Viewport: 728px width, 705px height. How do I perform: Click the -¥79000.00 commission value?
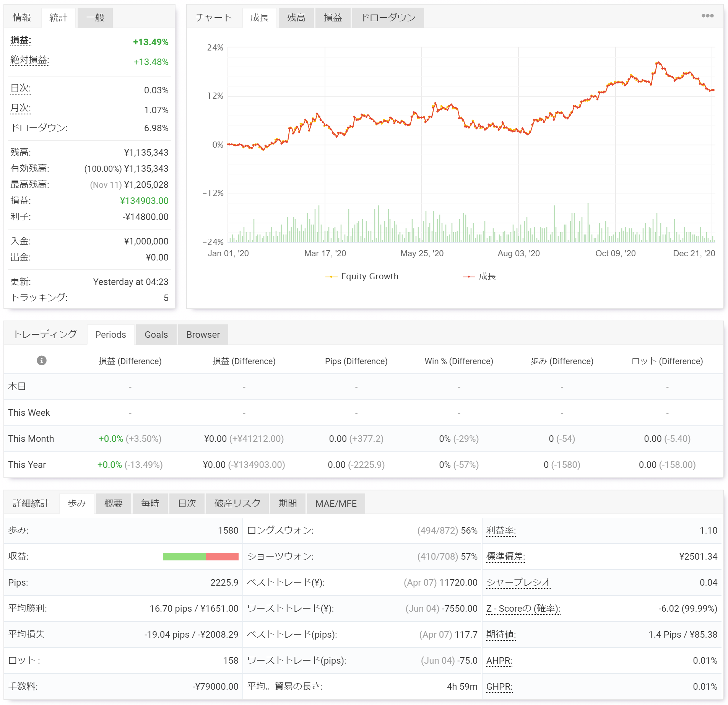(216, 687)
